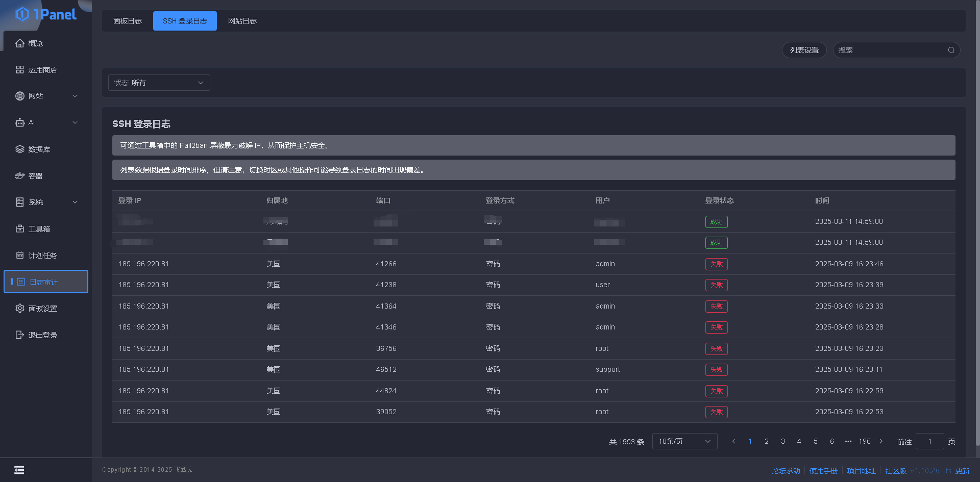Click the 退出登录 logout icon
This screenshot has width=980, height=482.
(x=20, y=335)
